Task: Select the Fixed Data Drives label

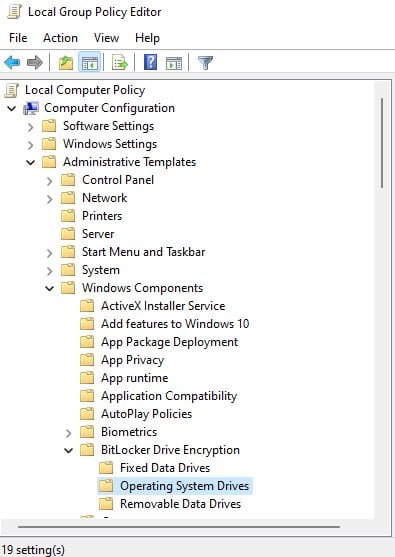Action: (165, 468)
